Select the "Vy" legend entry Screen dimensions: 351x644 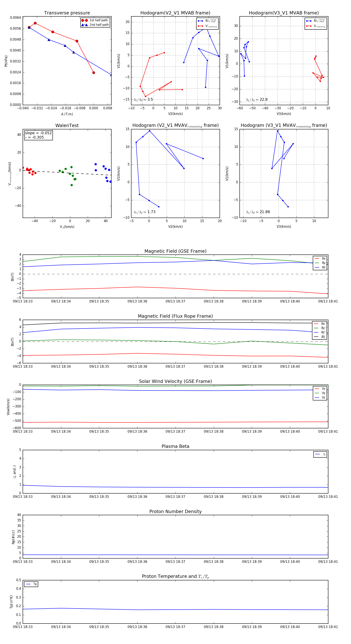pos(320,393)
